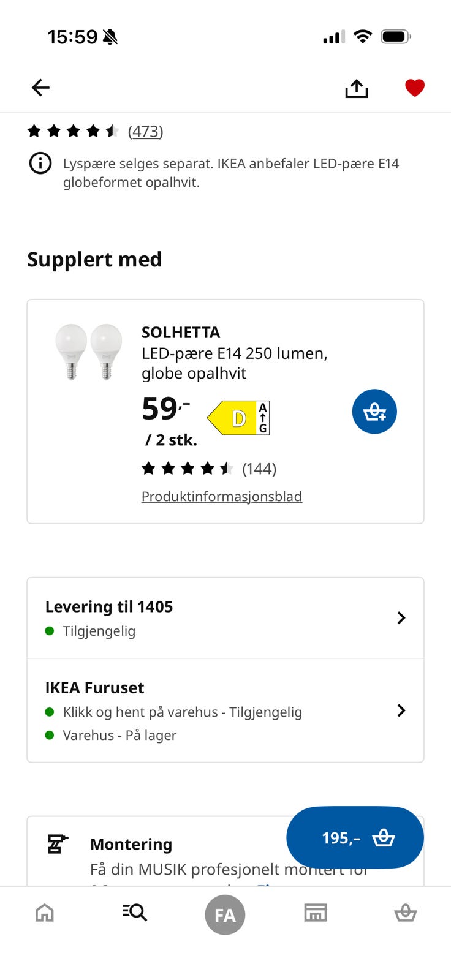This screenshot has width=451, height=980.
Task: View SOLHETTA 144 ratings stars
Action: 187,469
